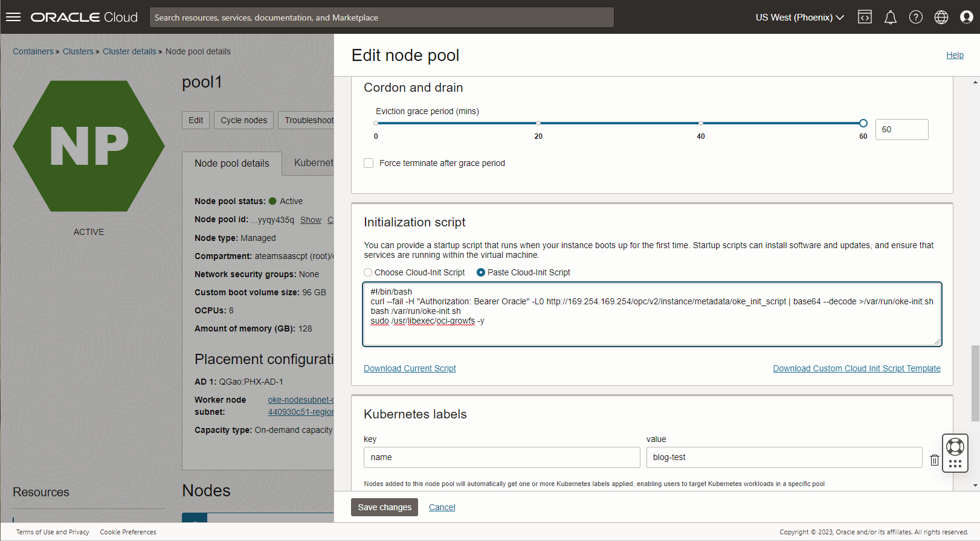Click the Cycle nodes button
This screenshot has width=980, height=541.
(x=243, y=120)
